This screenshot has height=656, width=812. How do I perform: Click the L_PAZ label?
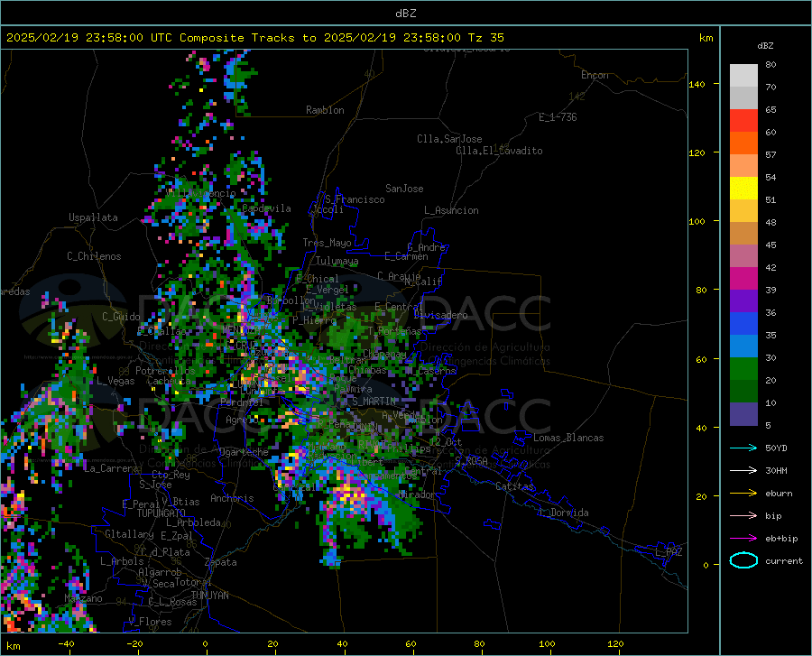[669, 552]
